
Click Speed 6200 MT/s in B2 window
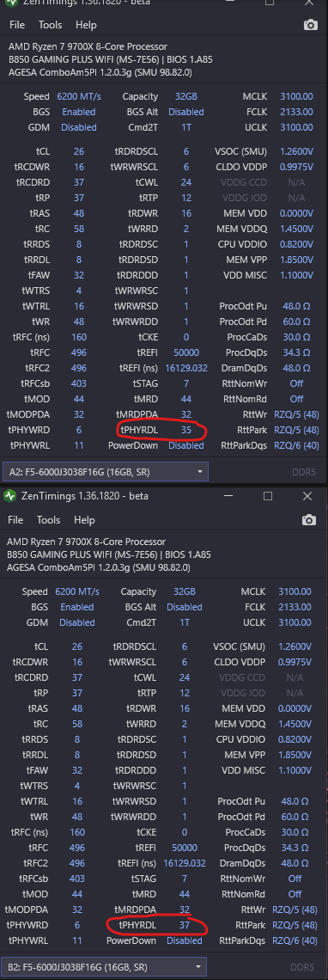pyautogui.click(x=76, y=591)
